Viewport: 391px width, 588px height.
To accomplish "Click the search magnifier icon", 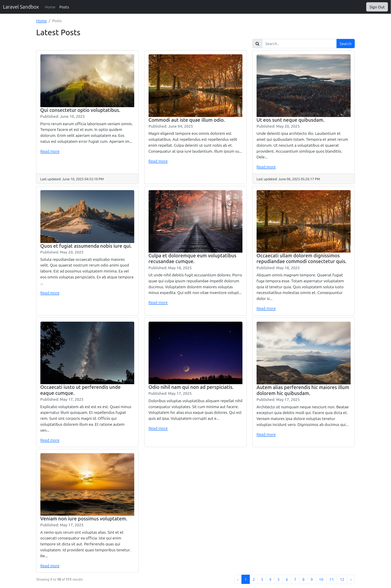I will [x=257, y=44].
